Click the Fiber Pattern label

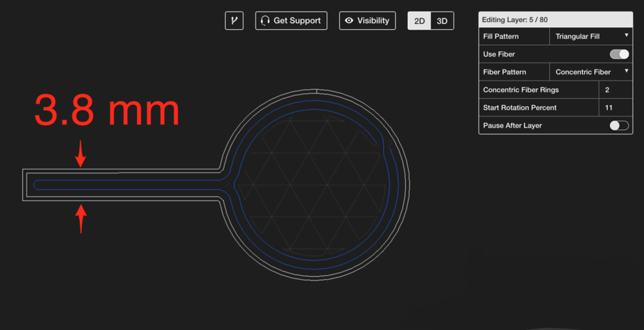point(505,72)
